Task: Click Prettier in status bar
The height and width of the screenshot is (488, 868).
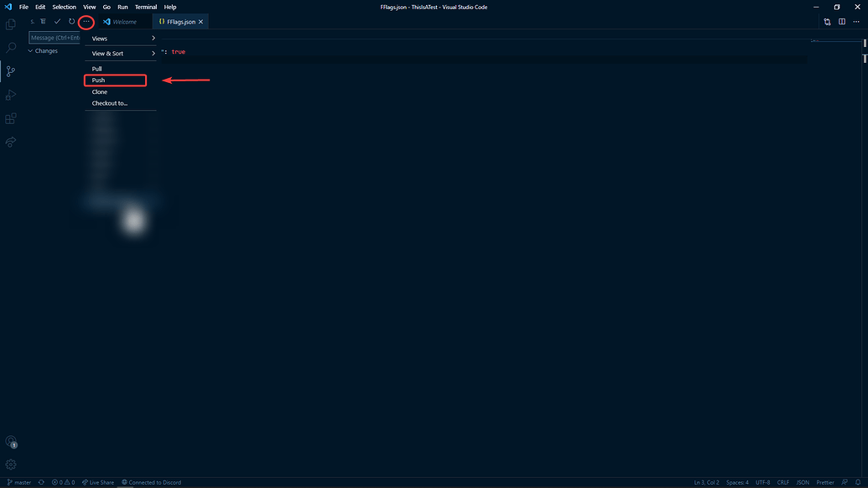Action: [825, 482]
